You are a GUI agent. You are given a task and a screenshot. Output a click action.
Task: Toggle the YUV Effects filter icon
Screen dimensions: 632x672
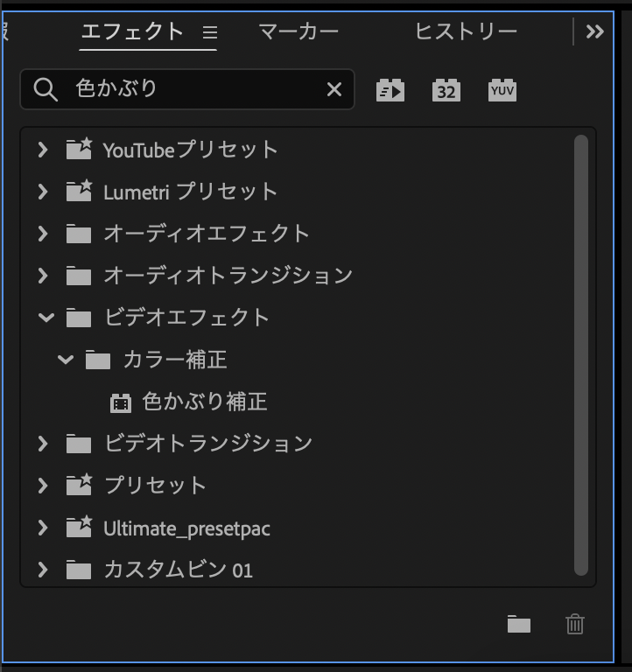(x=502, y=90)
